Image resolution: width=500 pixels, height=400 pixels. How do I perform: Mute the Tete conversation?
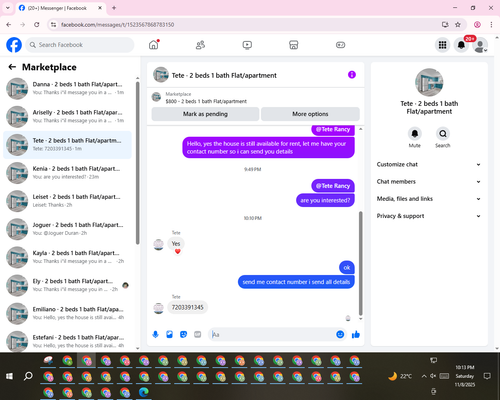[415, 134]
